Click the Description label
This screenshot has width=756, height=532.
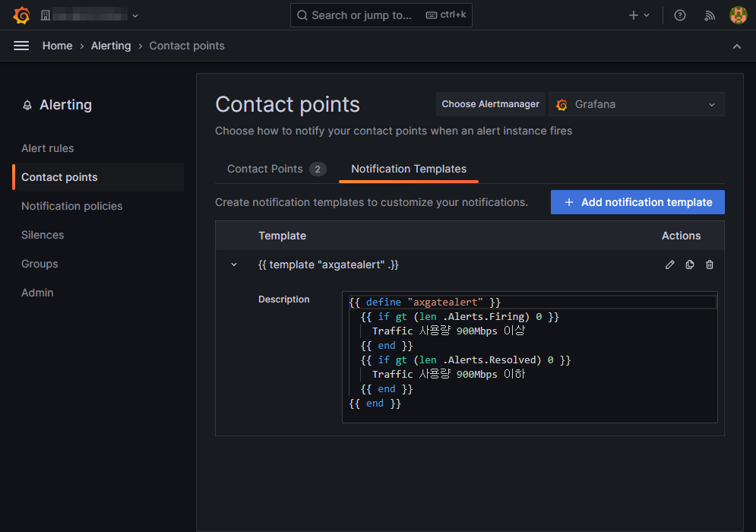click(283, 299)
